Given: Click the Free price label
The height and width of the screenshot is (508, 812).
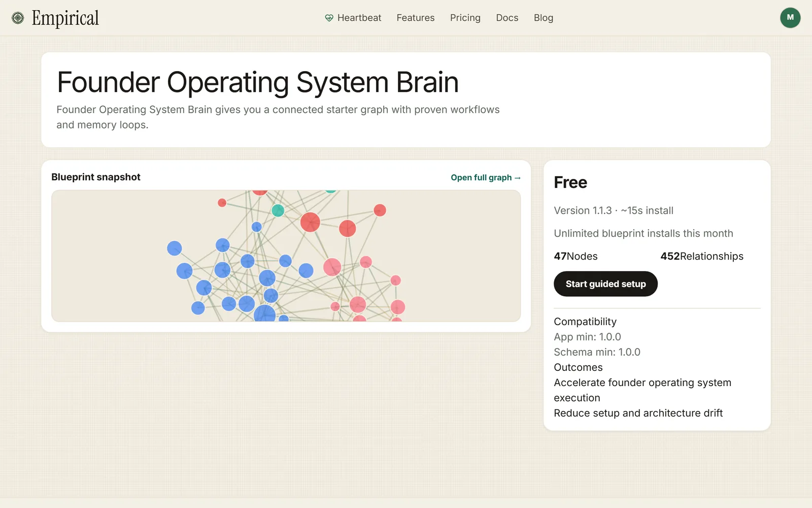Looking at the screenshot, I should coord(570,182).
